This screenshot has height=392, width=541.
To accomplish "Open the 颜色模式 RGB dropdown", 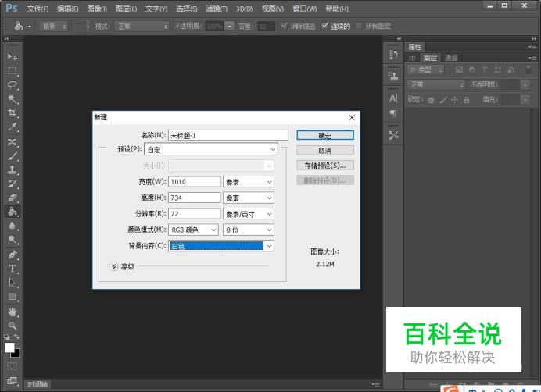I will [194, 230].
